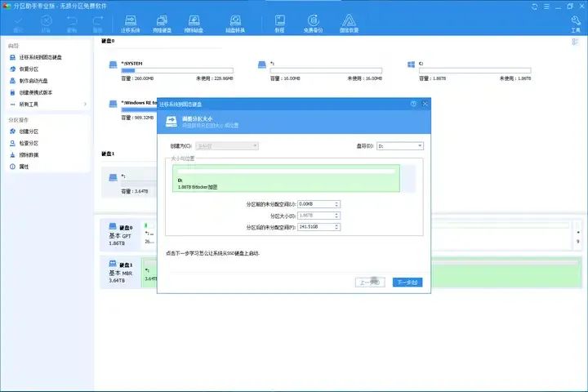
Task: Click the Redo (重做) toolbar arrow
Action: [x=97, y=24]
